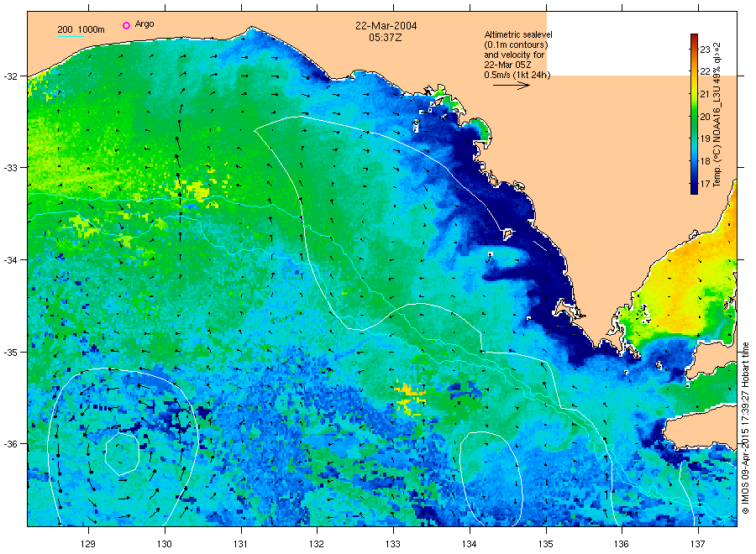Click the -34 latitude axis label
Screen dimensions: 756x554
coord(10,260)
